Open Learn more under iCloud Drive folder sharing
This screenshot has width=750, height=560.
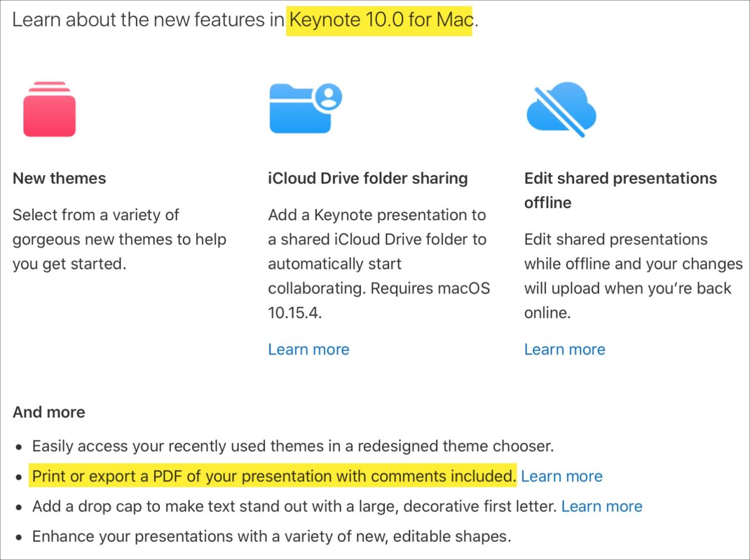pos(309,349)
